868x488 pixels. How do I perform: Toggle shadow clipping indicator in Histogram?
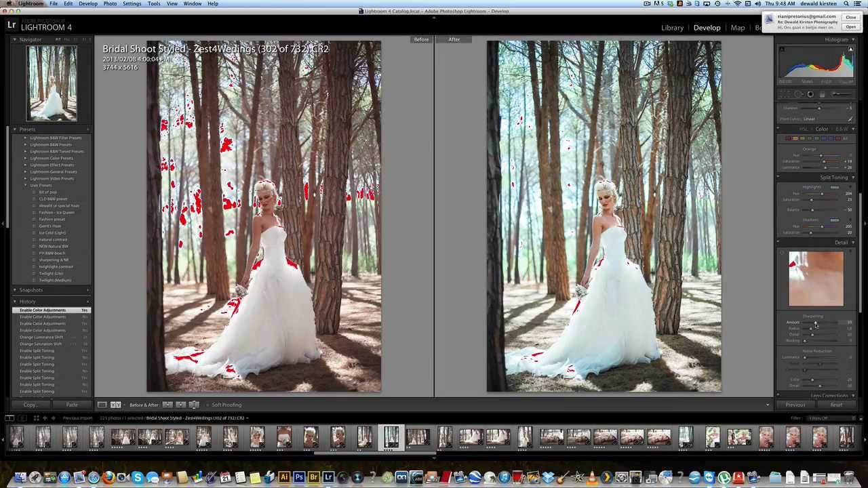782,49
